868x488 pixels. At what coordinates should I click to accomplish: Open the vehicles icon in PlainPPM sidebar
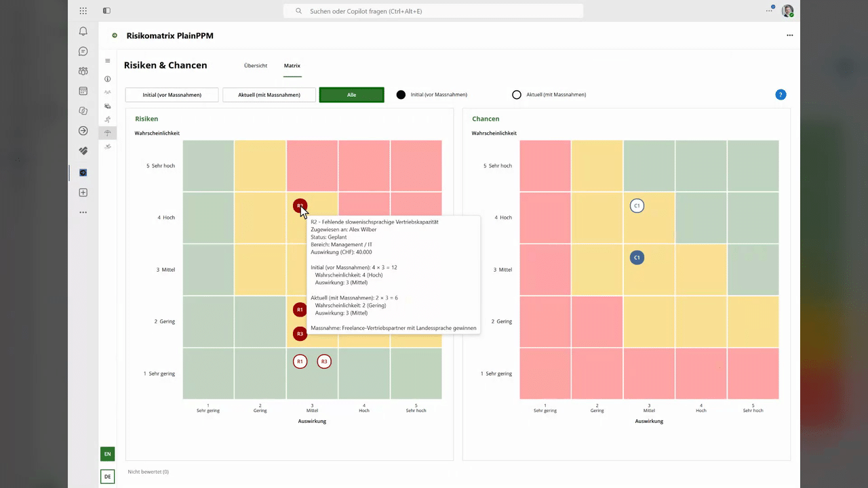coord(107,106)
